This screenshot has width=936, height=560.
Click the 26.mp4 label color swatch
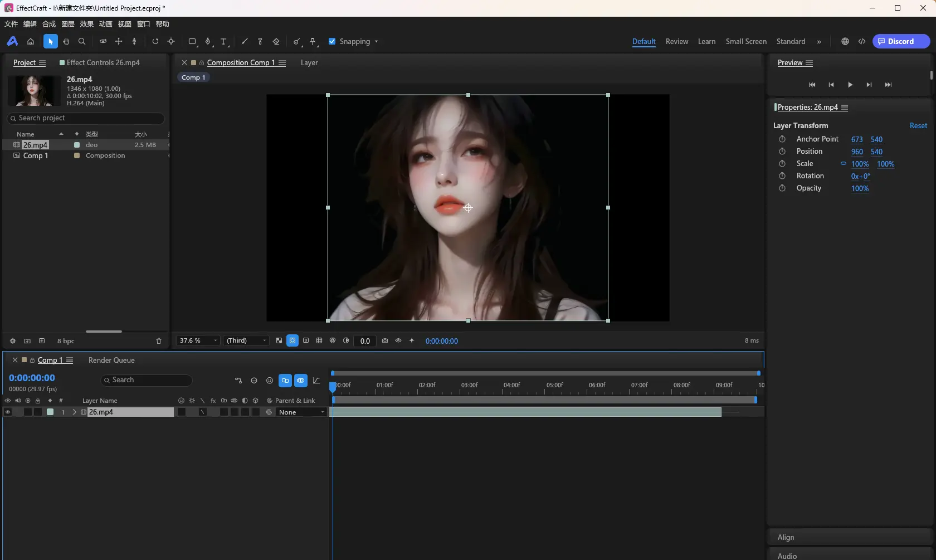tap(50, 412)
